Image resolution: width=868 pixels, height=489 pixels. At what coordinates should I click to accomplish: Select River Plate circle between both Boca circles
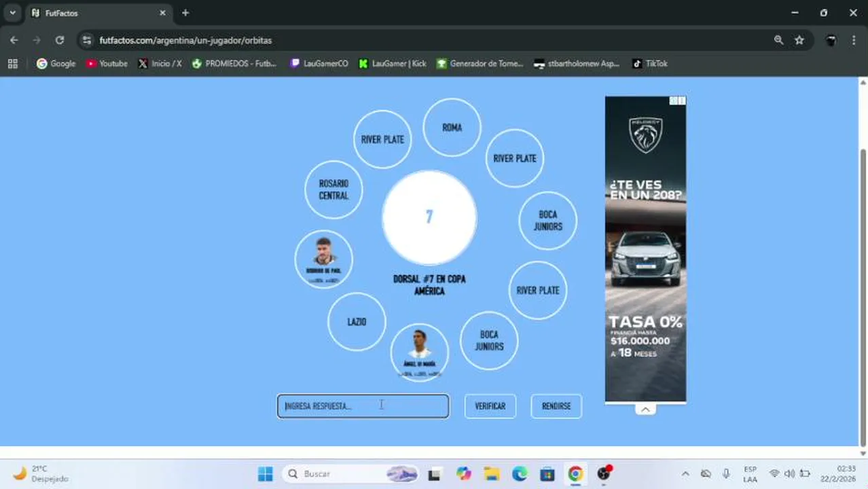(x=538, y=290)
